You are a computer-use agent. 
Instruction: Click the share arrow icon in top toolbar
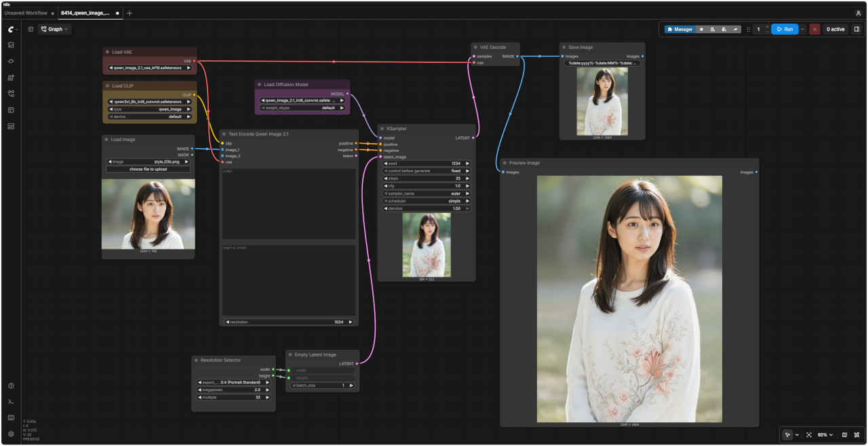point(736,29)
